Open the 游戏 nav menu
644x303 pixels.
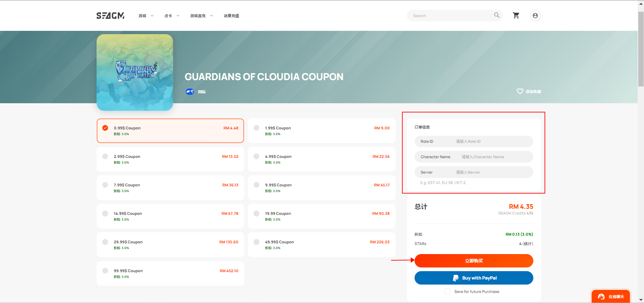click(143, 16)
